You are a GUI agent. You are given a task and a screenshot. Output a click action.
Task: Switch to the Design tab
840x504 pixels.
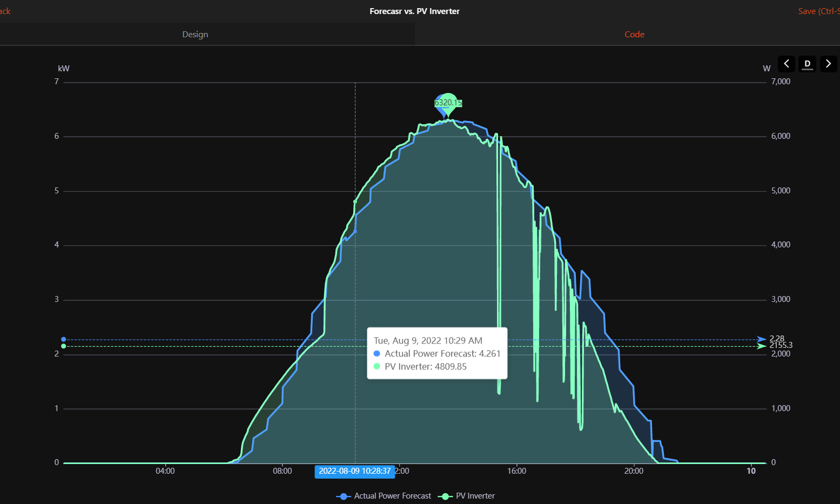pyautogui.click(x=195, y=34)
